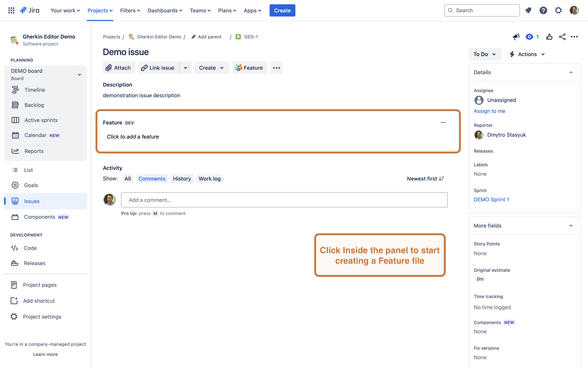Viewport: 588px width, 368px height.
Task: Open DEMO Sprint 1 link
Action: [x=491, y=199]
